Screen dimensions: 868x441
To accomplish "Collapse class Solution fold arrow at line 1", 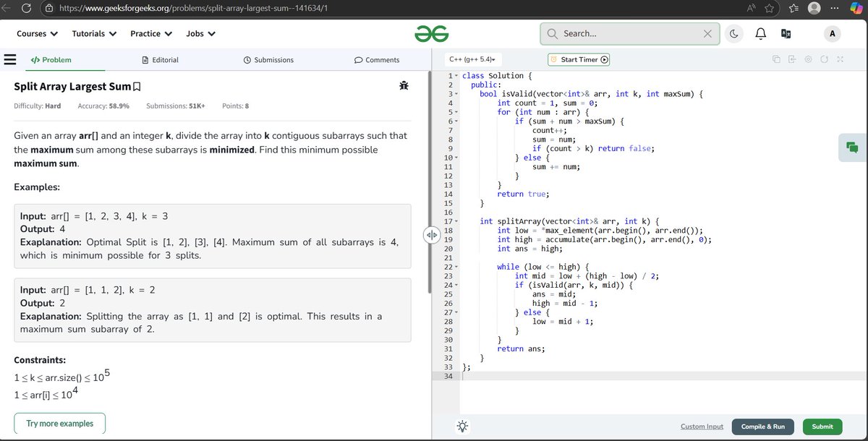I will pos(456,76).
